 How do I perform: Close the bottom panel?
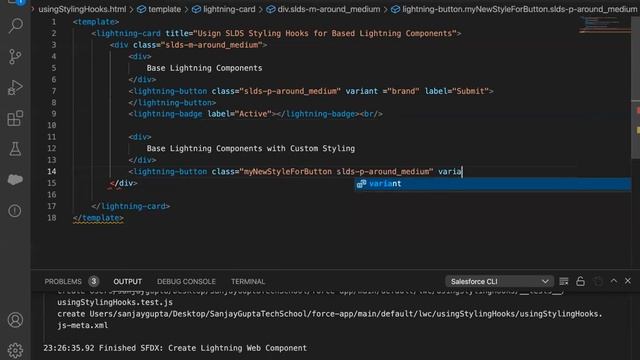[x=628, y=281]
